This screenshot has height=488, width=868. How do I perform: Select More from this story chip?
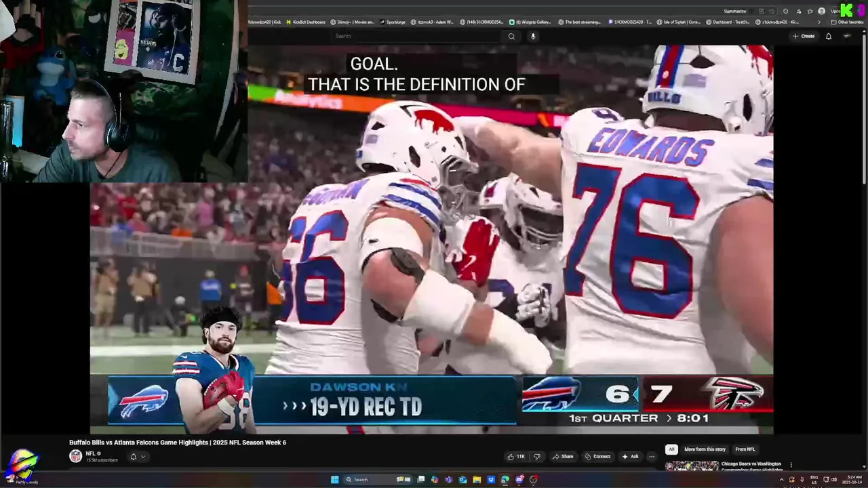pyautogui.click(x=705, y=449)
